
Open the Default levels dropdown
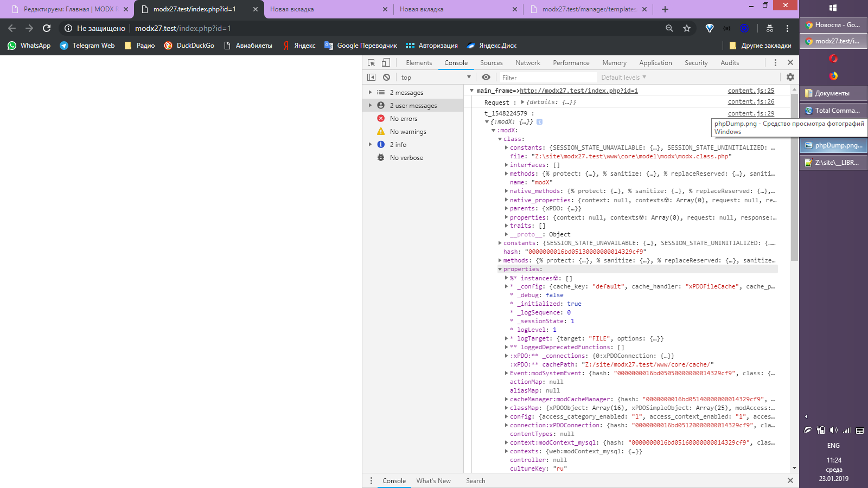[x=623, y=78]
